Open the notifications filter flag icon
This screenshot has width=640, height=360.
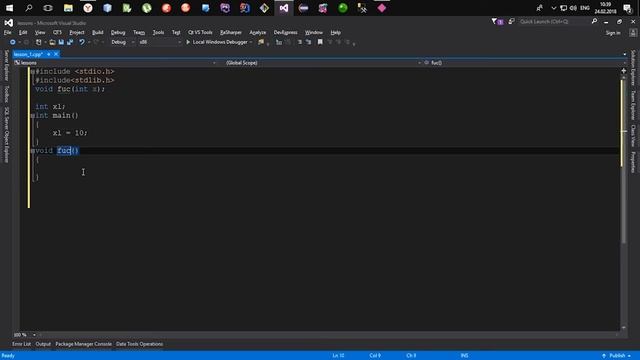click(x=496, y=21)
